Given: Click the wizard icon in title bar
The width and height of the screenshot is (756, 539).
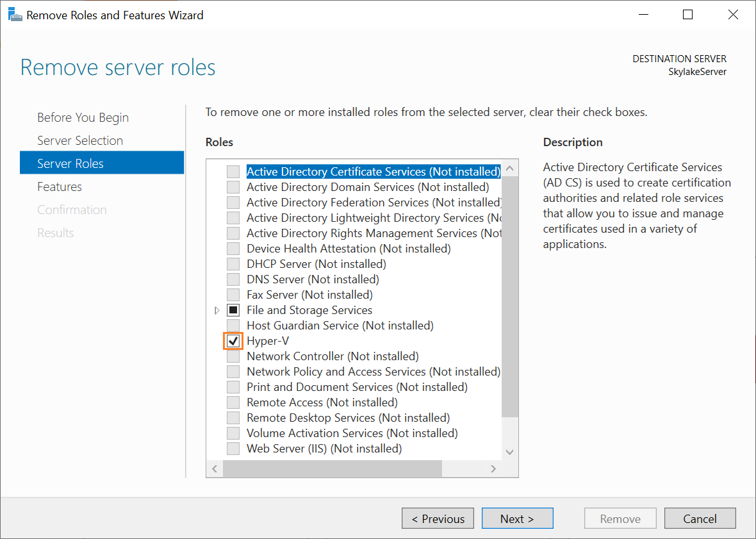Looking at the screenshot, I should tap(15, 15).
